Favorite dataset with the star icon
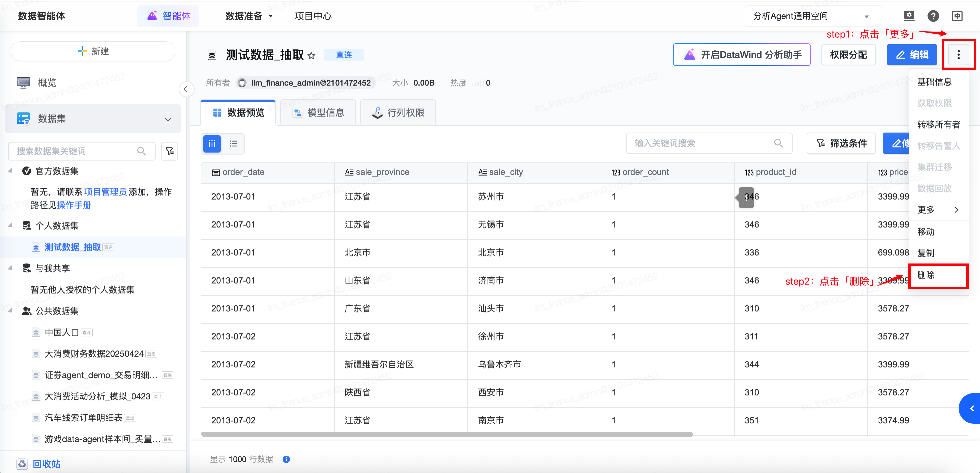Viewport: 980px width, 473px height. click(311, 56)
